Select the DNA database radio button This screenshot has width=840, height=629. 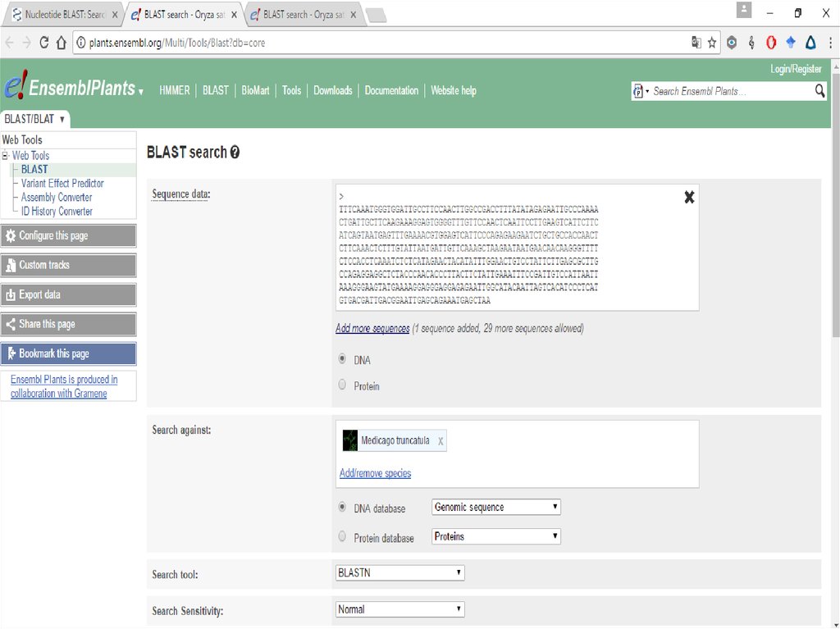(342, 508)
